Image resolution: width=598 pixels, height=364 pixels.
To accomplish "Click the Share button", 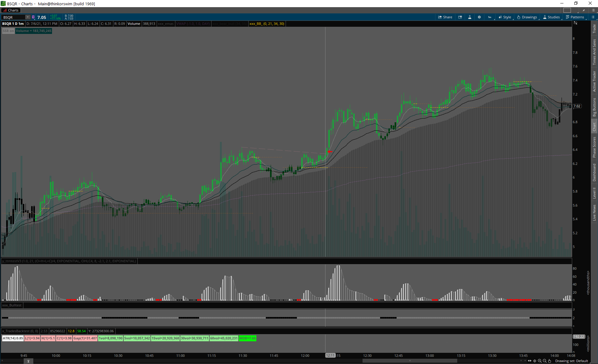I will coord(445,17).
